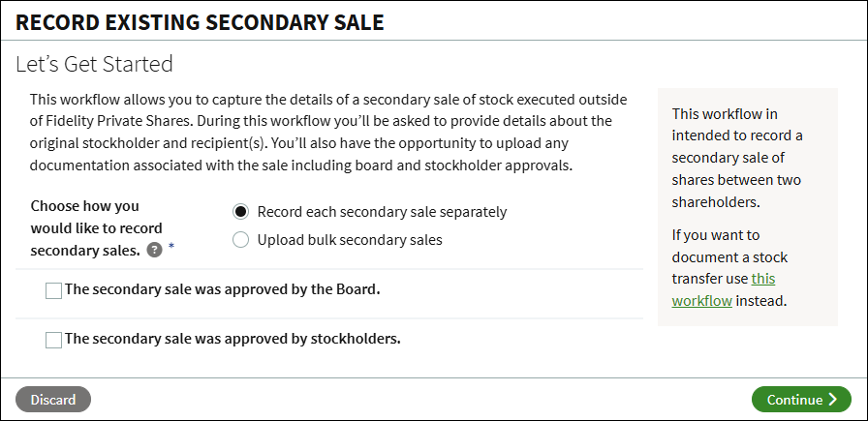The image size is (868, 421).
Task: Click the 'Record each secondary sale separately' label text
Action: (x=382, y=212)
